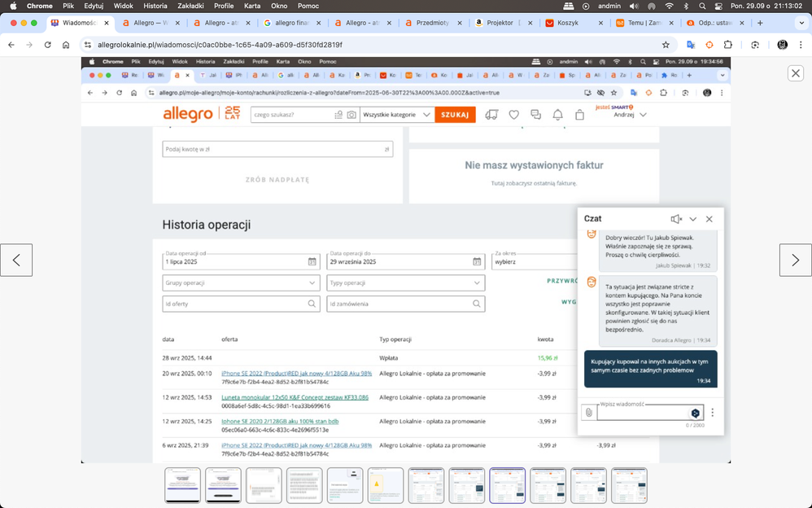Expand the Andrzej account dropdown

point(630,115)
